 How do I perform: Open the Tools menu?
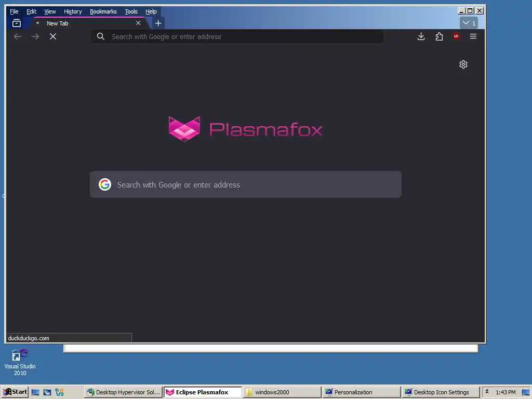coord(131,11)
